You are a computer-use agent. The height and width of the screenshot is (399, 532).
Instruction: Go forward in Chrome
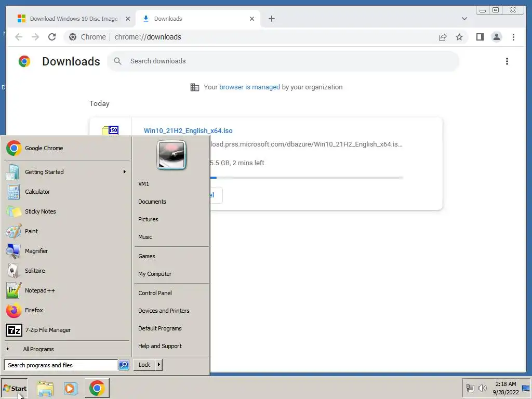(35, 37)
